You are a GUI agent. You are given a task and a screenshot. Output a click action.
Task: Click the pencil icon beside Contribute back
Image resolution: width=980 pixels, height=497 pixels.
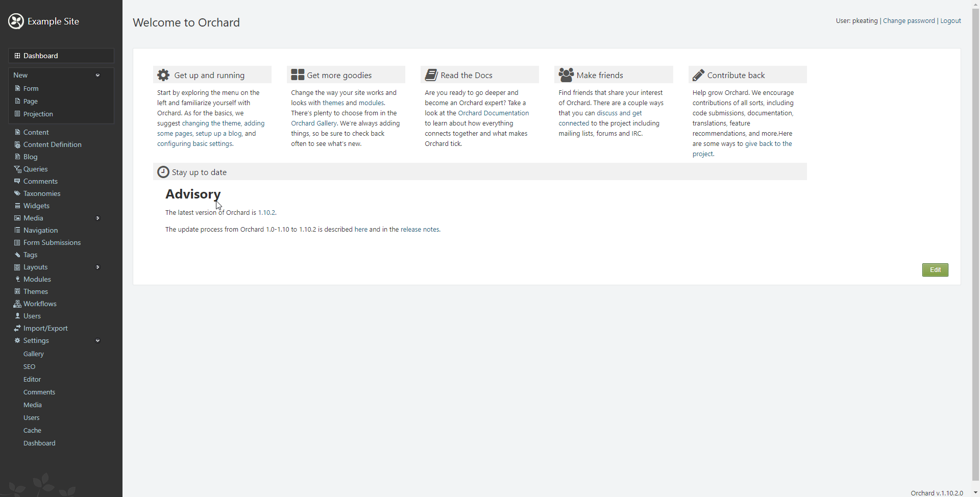tap(698, 75)
